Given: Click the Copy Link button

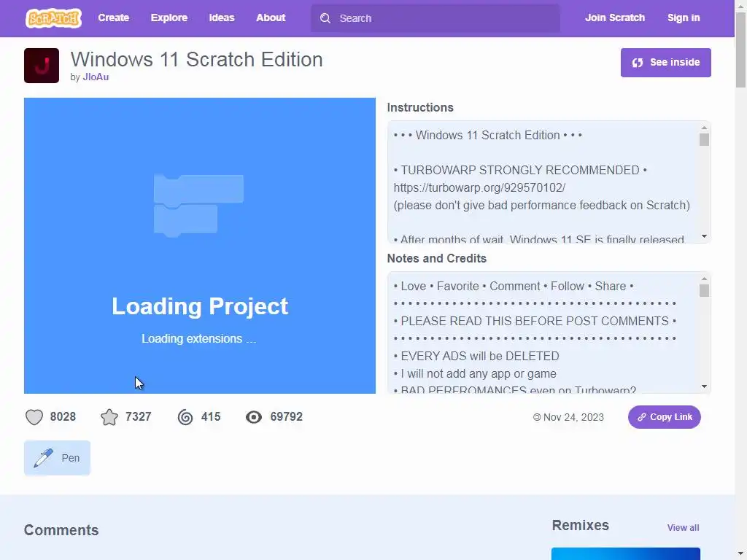Looking at the screenshot, I should tap(664, 417).
